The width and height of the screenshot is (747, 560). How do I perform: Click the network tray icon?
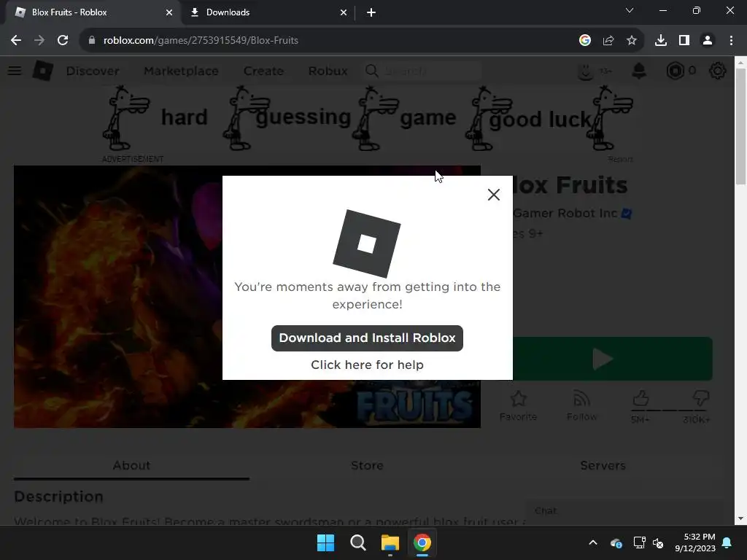pyautogui.click(x=639, y=542)
